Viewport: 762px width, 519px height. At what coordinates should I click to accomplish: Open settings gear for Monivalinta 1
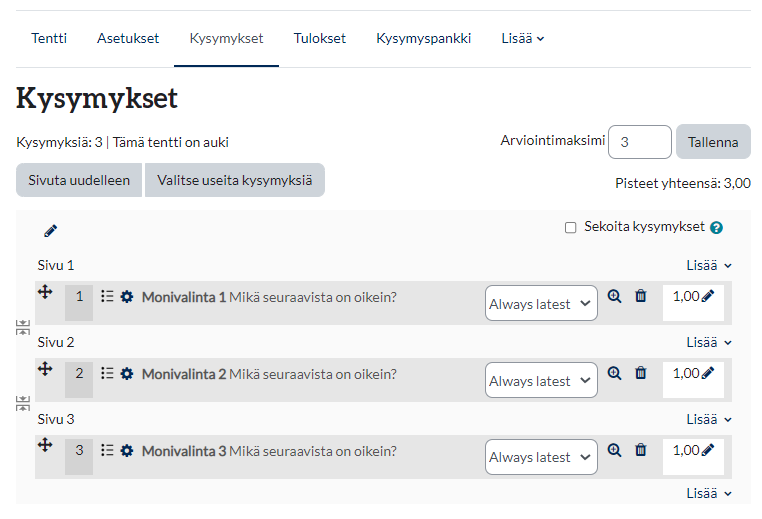coord(127,297)
